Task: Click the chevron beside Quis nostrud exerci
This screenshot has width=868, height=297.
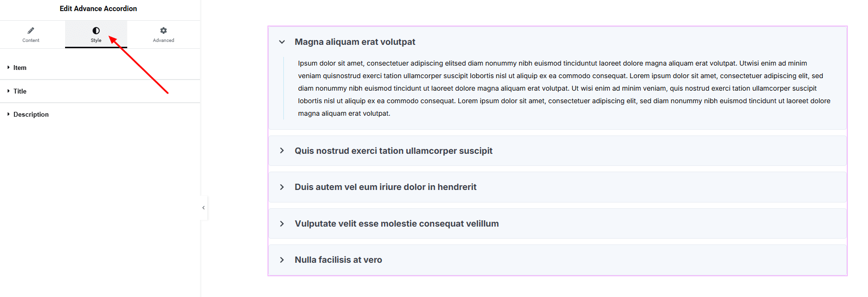Action: point(282,151)
